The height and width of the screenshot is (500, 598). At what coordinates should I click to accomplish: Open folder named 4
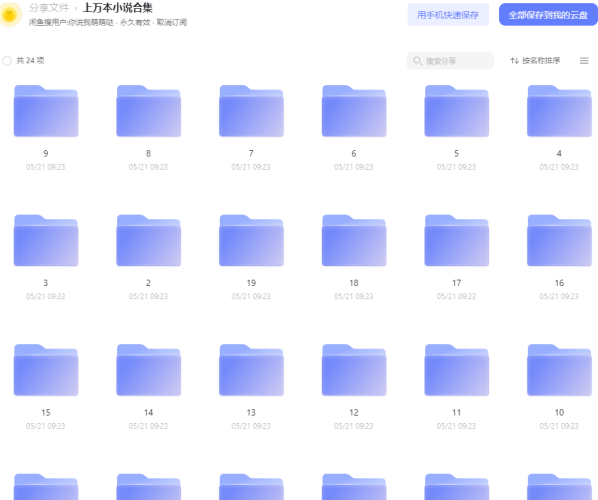559,111
